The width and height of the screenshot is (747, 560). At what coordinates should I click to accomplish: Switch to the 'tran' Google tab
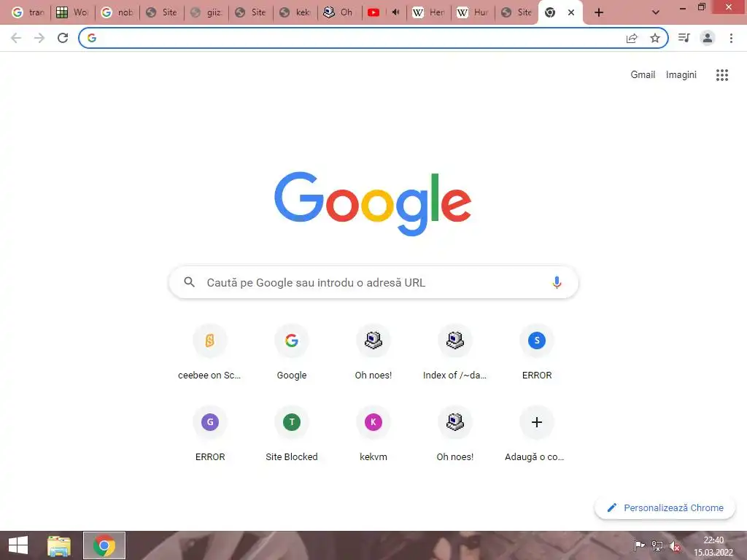point(27,12)
